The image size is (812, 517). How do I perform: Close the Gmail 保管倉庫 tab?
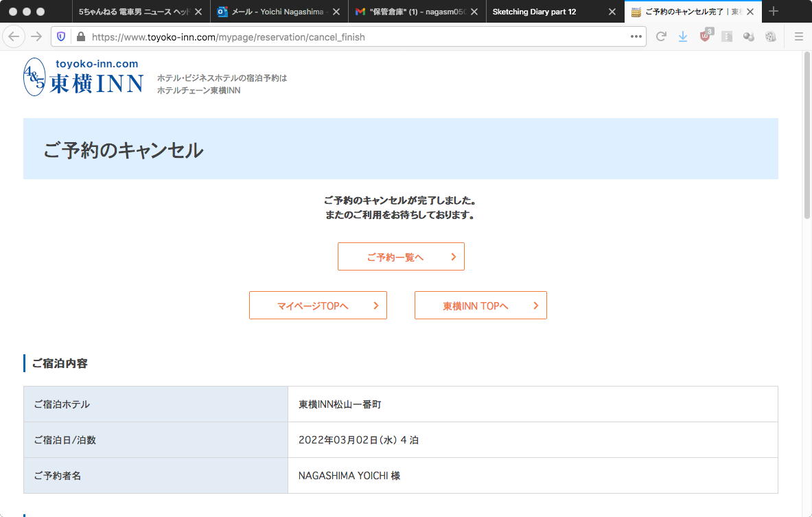[474, 12]
